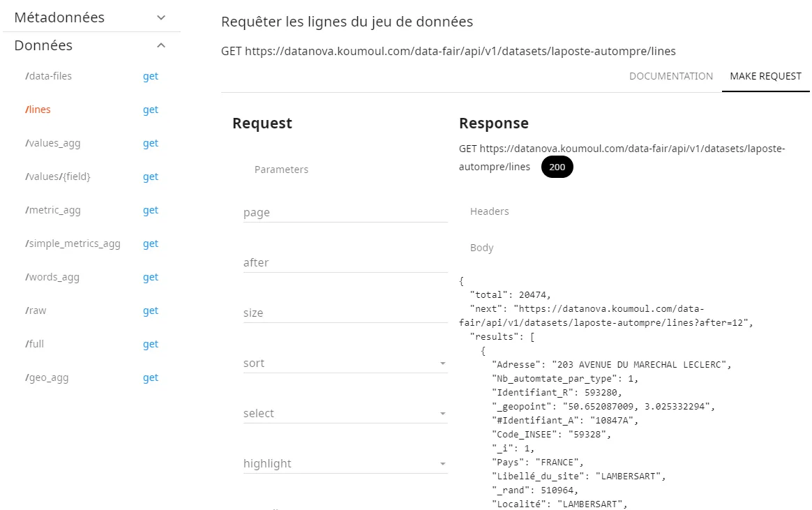Click the Données heading
Viewport: 812px width, 510px height.
click(43, 45)
